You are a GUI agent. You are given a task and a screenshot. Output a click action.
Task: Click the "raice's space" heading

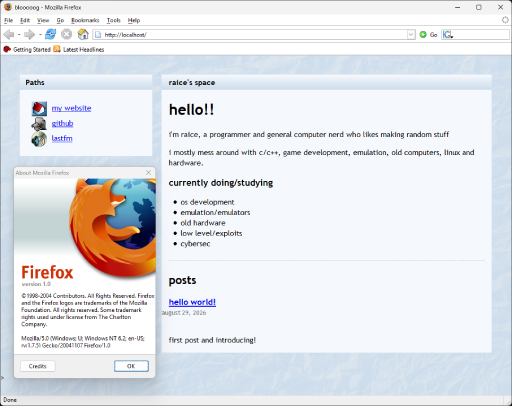pos(192,82)
